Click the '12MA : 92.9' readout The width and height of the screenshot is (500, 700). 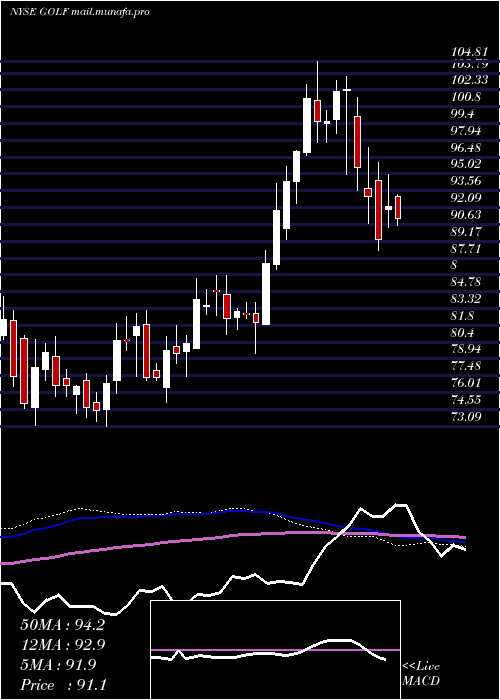(62, 645)
